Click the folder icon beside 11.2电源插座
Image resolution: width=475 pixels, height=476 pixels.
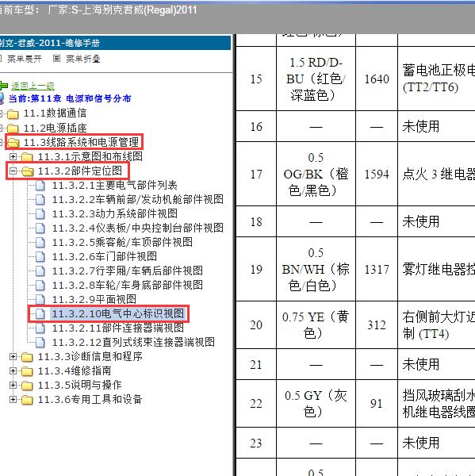(x=13, y=129)
